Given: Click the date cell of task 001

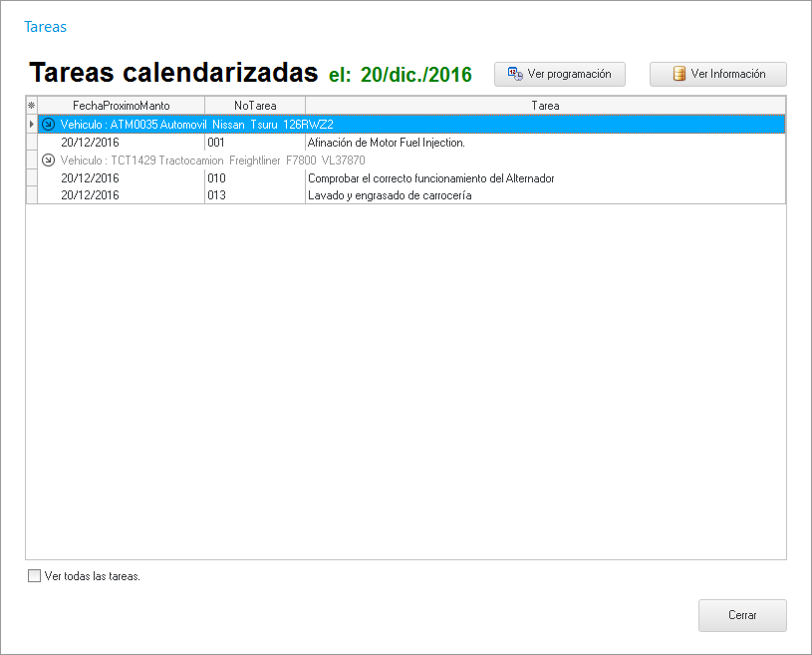Looking at the screenshot, I should point(90,143).
